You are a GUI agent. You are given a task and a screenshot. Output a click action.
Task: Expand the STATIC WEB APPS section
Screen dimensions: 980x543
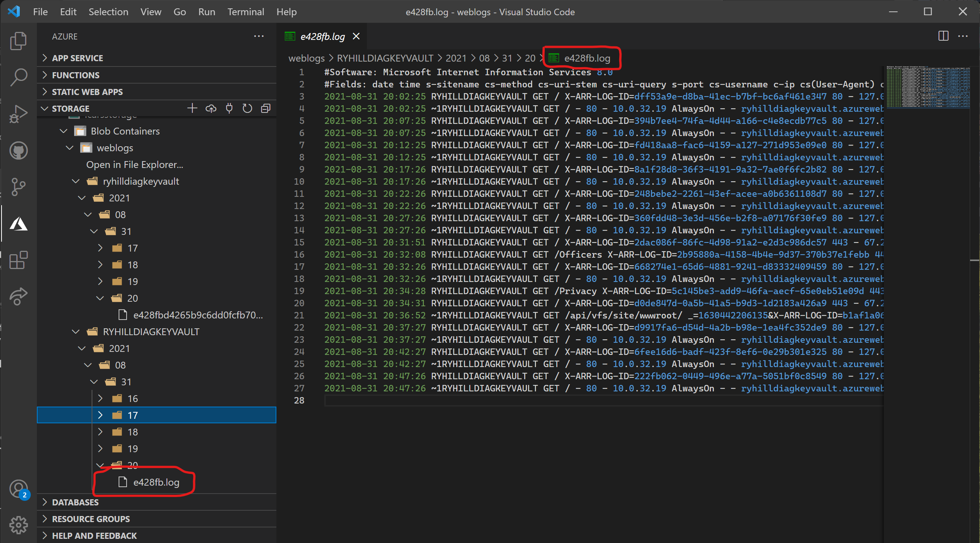(x=157, y=92)
